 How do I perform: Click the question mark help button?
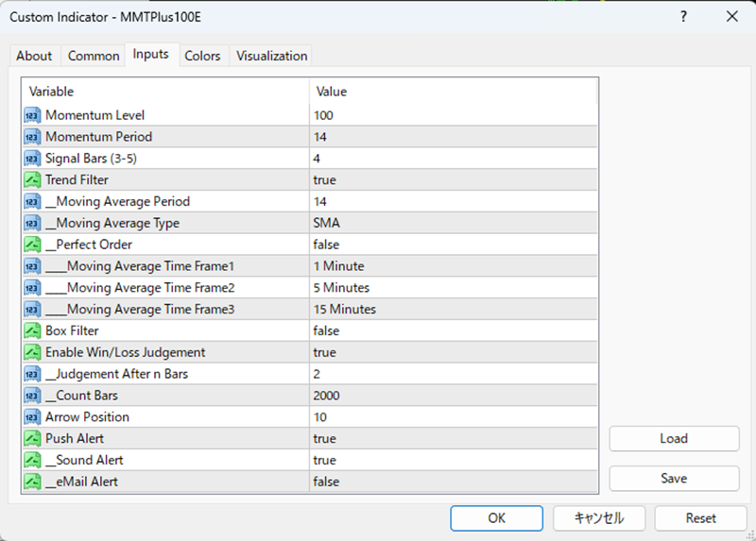(683, 17)
